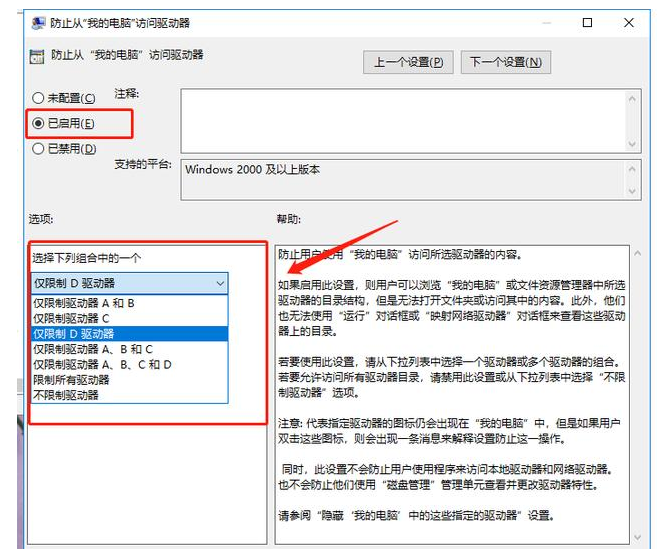Collapse the drive restriction combo box arrow
Viewport: 665px width, 549px height.
pyautogui.click(x=220, y=283)
